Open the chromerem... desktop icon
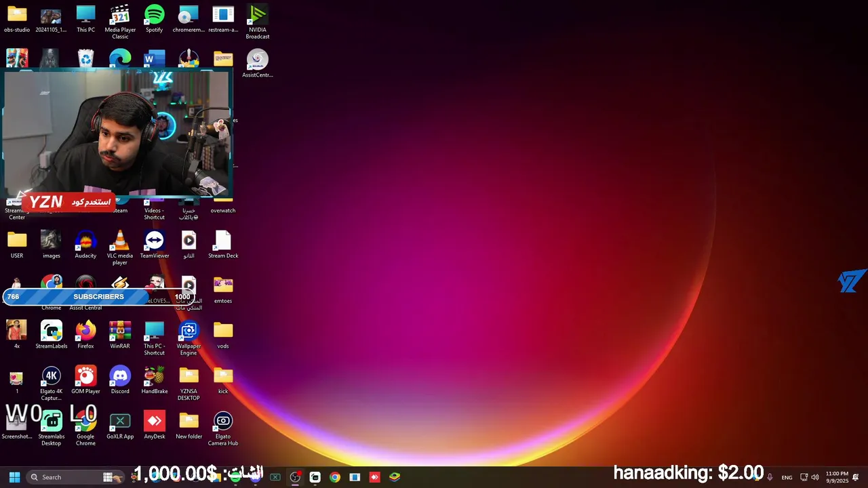 pos(189,19)
